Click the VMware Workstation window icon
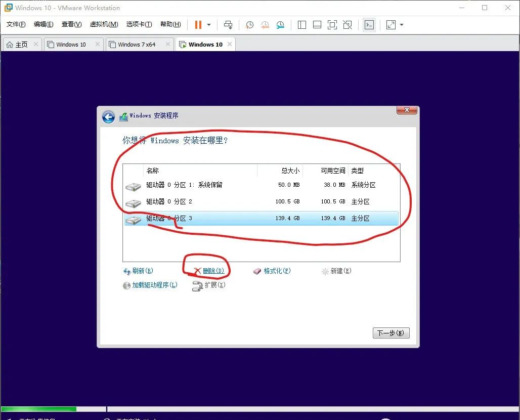The image size is (520, 420). point(8,8)
